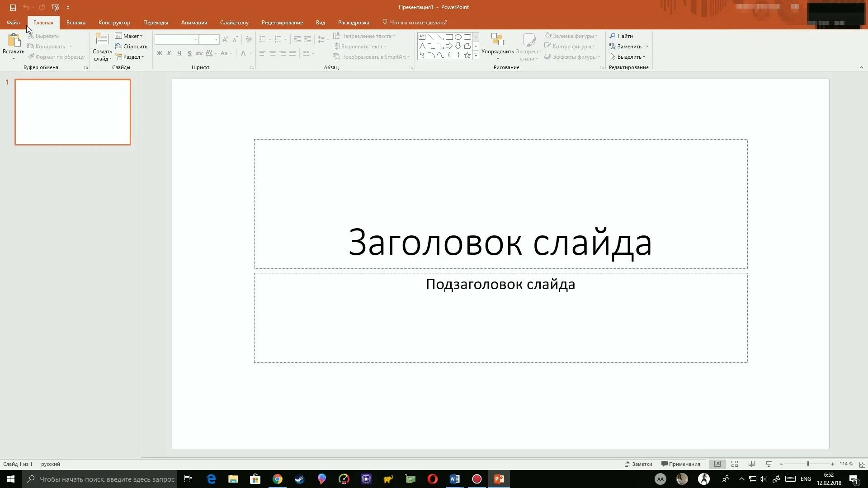Click the Save icon in quick access toolbar
The image size is (868, 488).
13,7
